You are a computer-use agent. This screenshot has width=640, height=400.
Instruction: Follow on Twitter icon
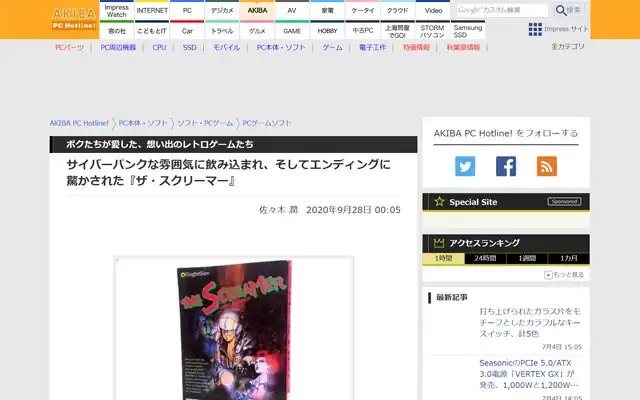(465, 166)
